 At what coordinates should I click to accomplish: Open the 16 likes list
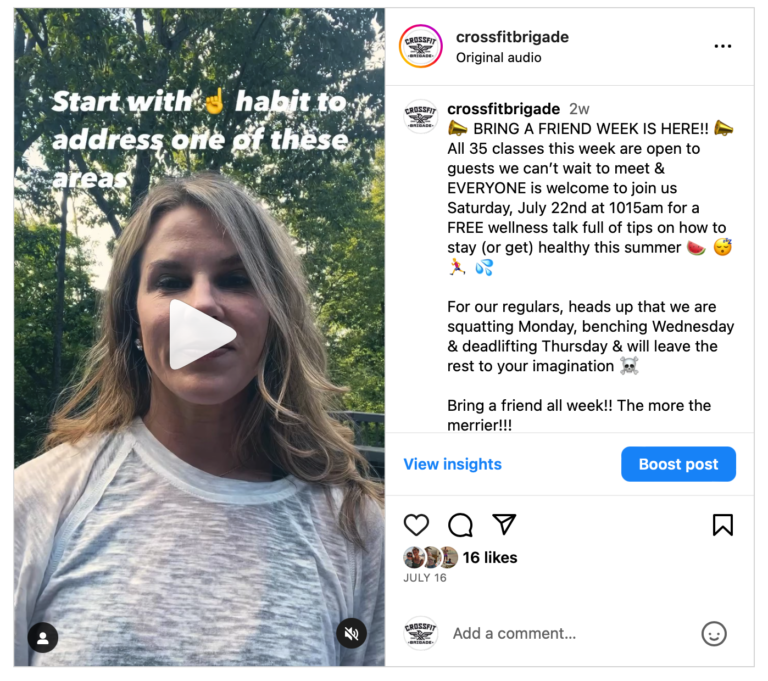[x=490, y=557]
